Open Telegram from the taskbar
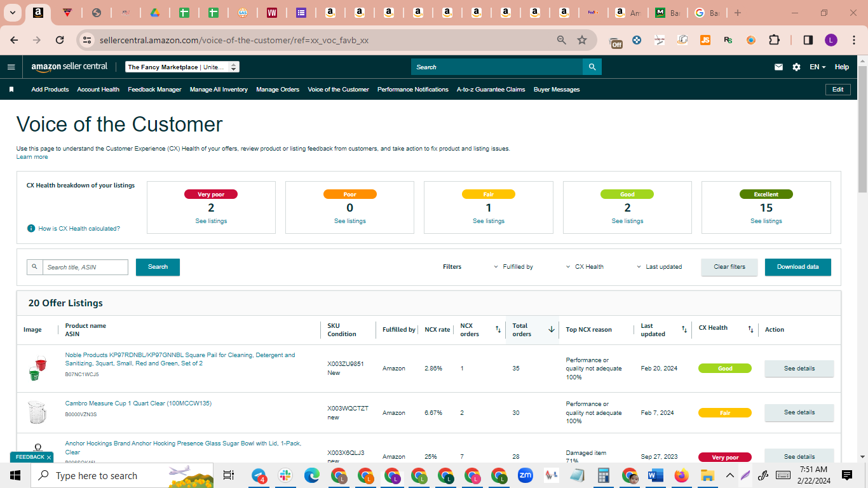This screenshot has width=868, height=488. 259,475
